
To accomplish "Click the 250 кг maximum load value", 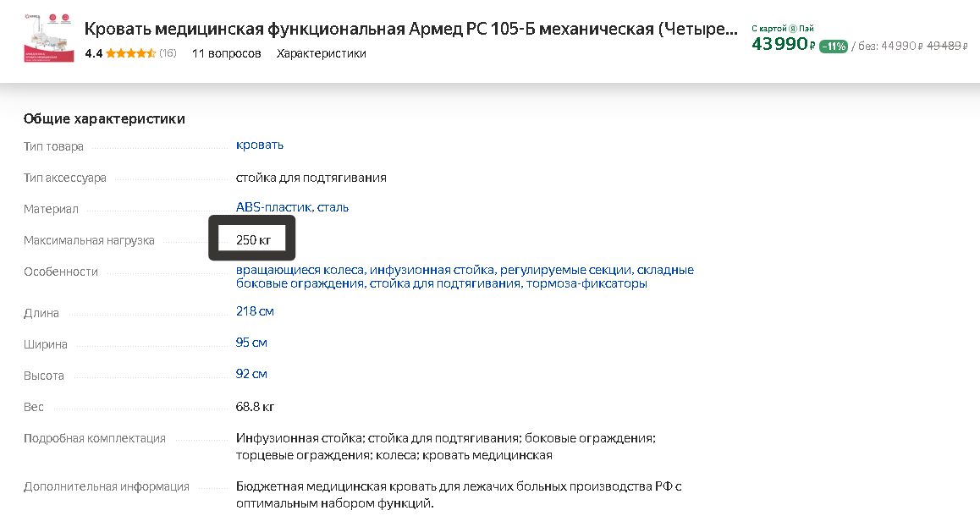I will point(253,239).
